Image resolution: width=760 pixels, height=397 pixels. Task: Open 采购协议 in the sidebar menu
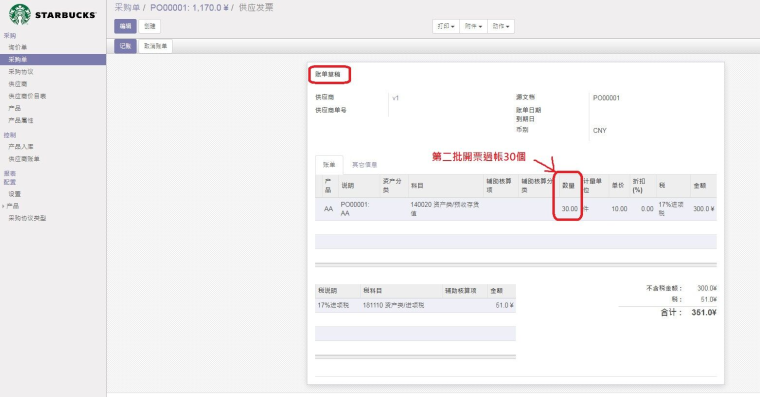tap(21, 72)
